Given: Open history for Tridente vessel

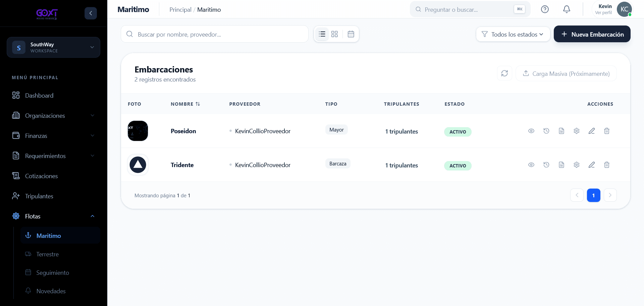Looking at the screenshot, I should click(x=546, y=165).
